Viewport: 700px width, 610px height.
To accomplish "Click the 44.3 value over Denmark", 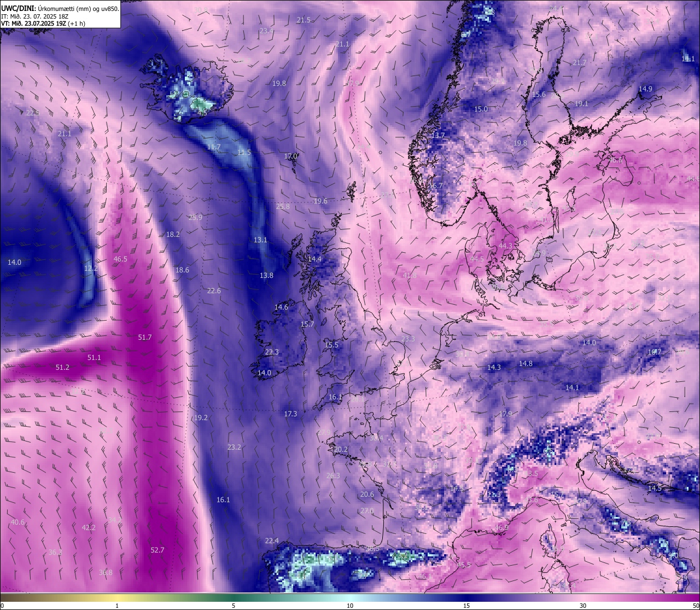I will [505, 246].
